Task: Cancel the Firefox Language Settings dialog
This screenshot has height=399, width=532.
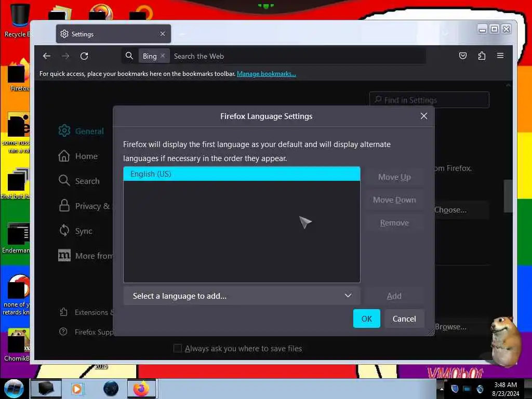Action: [x=404, y=318]
